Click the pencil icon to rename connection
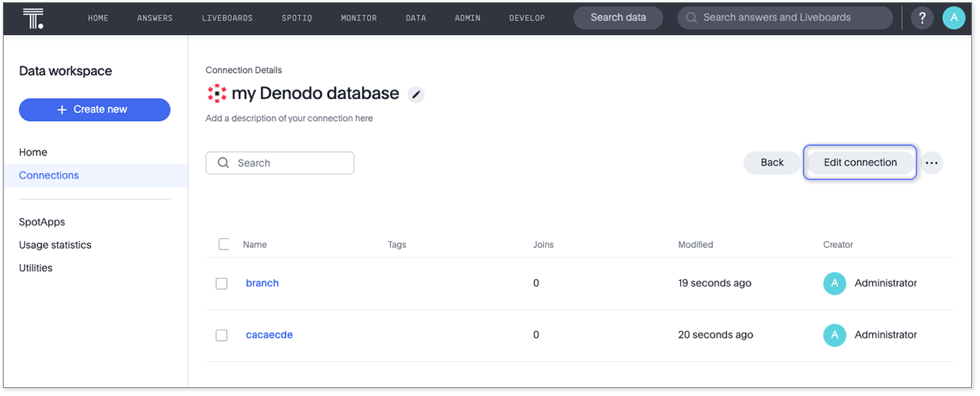The image size is (980, 396). pos(416,94)
